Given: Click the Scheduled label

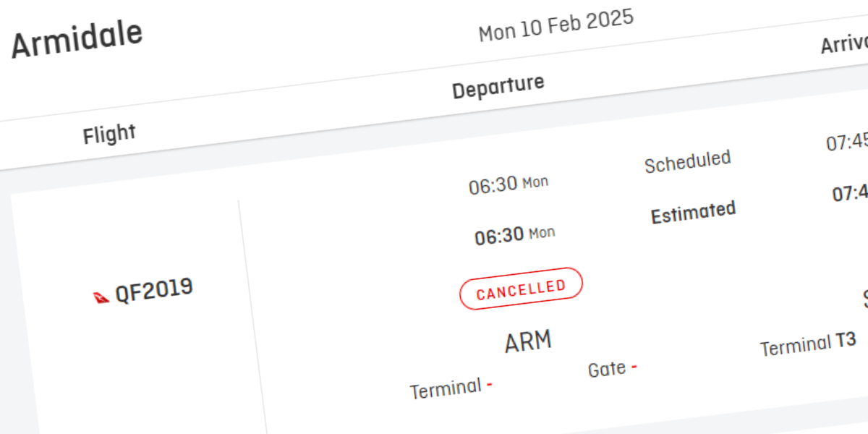Looking at the screenshot, I should click(x=688, y=162).
